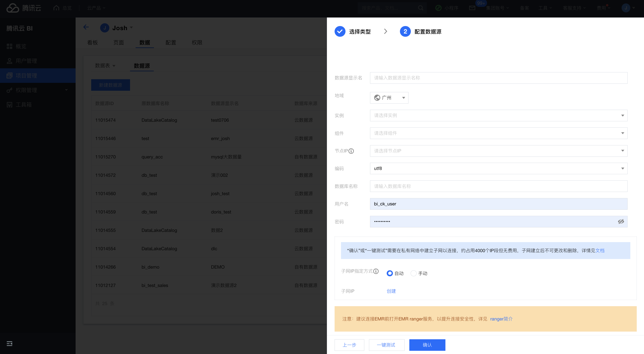Click the 创建 subnet IP link
Image resolution: width=644 pixels, height=354 pixels.
[x=391, y=291]
